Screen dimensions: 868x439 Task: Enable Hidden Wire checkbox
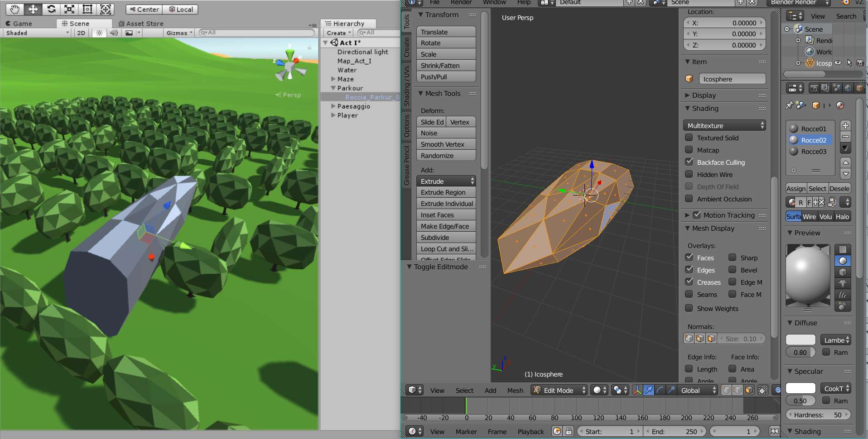(689, 174)
